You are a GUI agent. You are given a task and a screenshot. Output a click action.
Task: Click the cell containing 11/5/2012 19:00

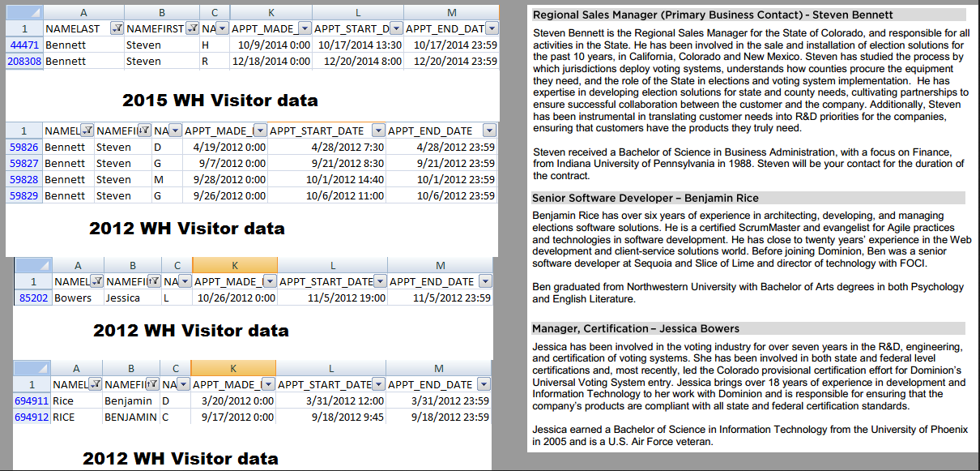(x=332, y=298)
